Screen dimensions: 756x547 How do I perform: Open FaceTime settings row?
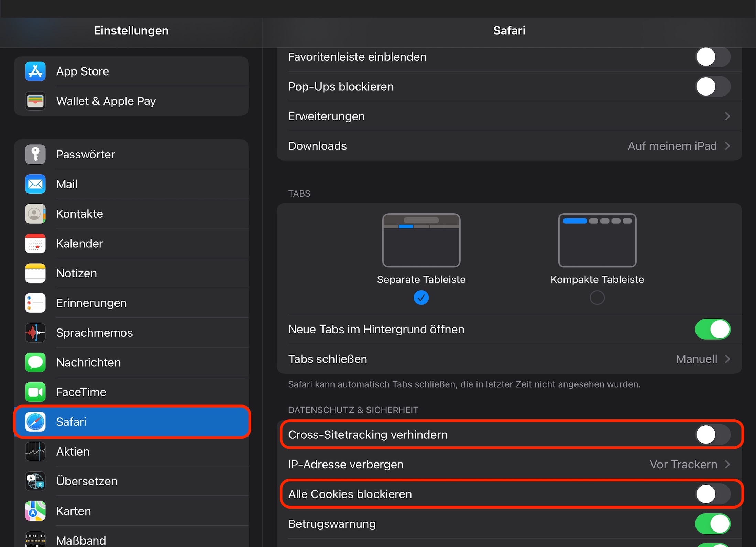pos(131,392)
